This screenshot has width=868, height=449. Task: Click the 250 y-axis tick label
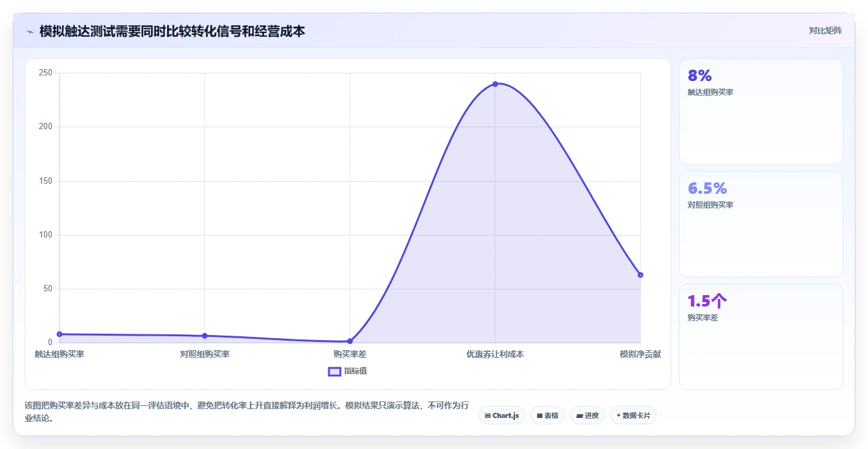(46, 73)
